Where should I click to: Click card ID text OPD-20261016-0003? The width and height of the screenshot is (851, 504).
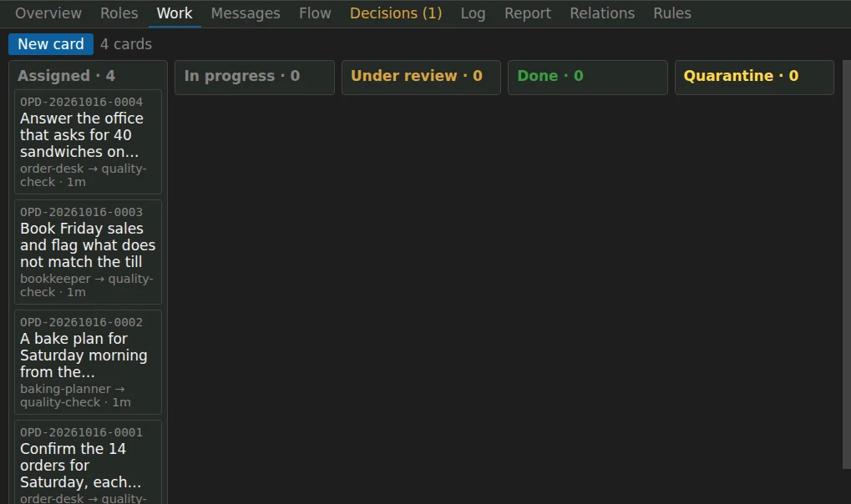81,212
